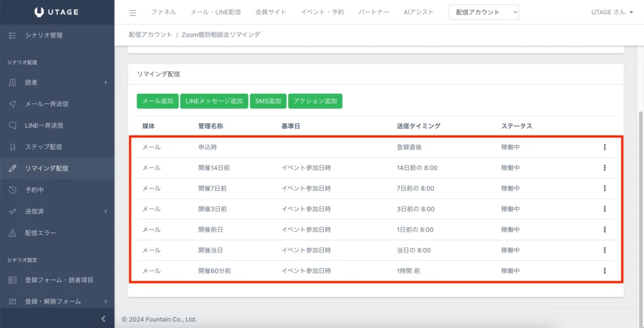Click the 開催当日 reminder name
This screenshot has width=644, height=328.
click(210, 250)
